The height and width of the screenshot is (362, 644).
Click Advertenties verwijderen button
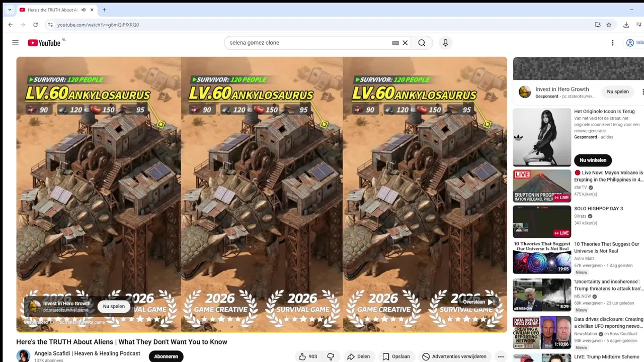pyautogui.click(x=454, y=356)
